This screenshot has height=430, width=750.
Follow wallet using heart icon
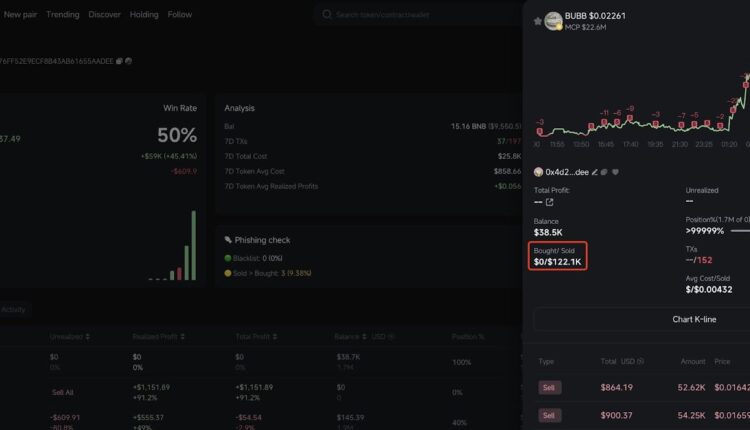pos(616,172)
